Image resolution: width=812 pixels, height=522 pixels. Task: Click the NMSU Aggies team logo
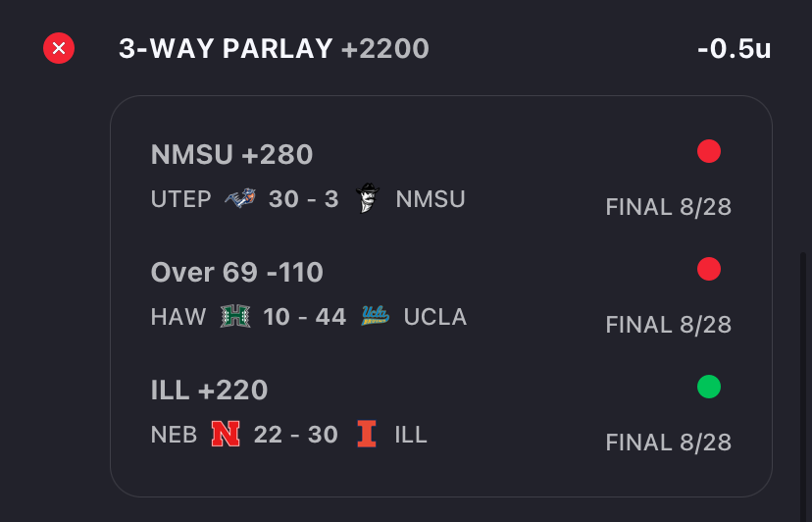367,198
